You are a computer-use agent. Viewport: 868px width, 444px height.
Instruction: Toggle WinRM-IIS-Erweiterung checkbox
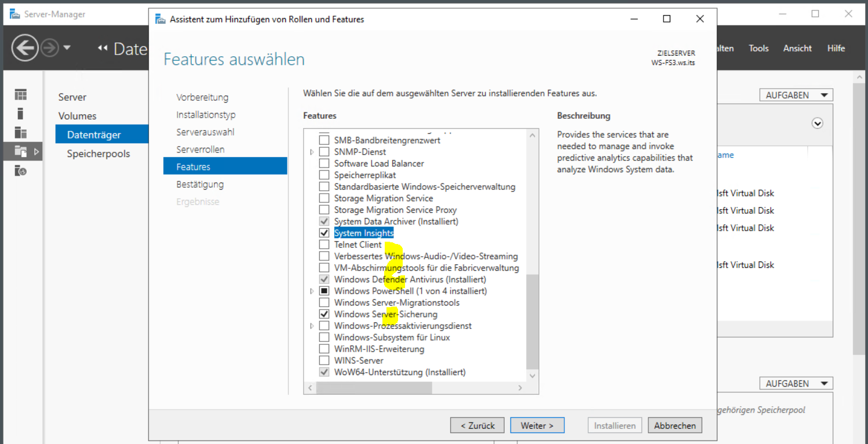click(324, 349)
